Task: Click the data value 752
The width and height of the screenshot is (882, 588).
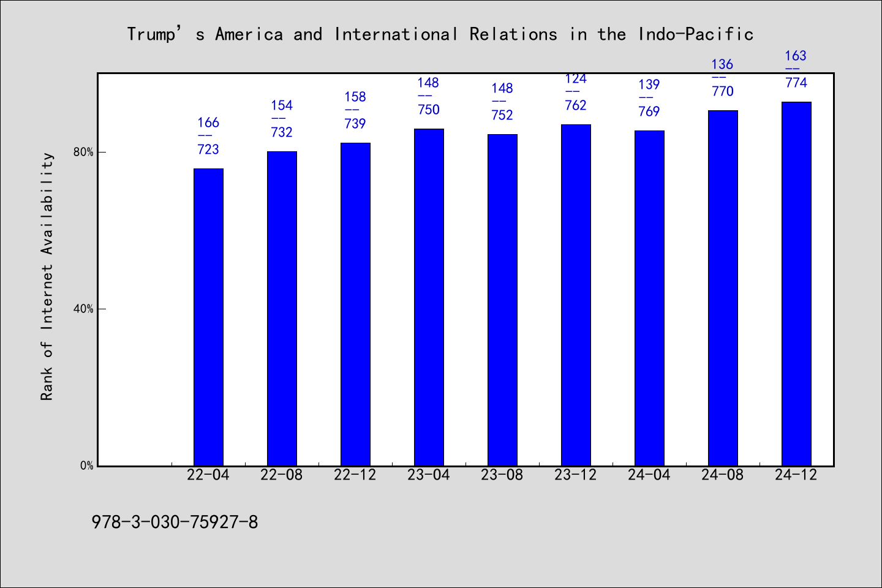Action: tap(502, 115)
